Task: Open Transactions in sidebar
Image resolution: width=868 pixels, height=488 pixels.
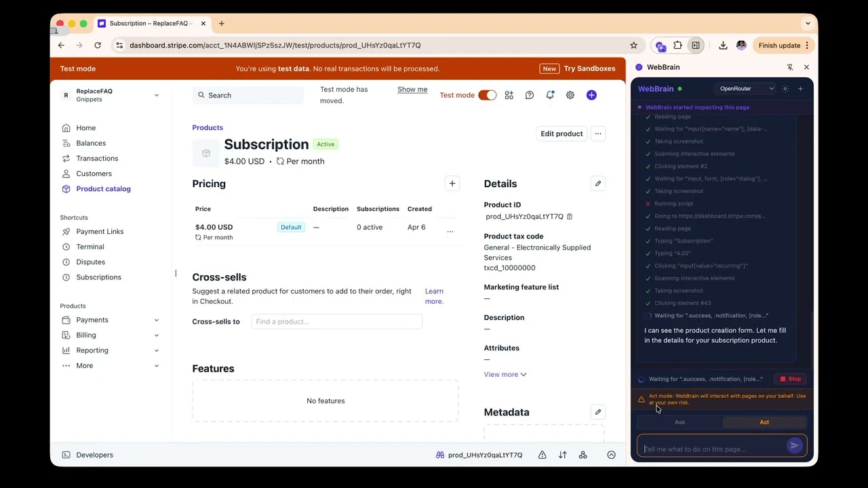Action: click(x=97, y=159)
